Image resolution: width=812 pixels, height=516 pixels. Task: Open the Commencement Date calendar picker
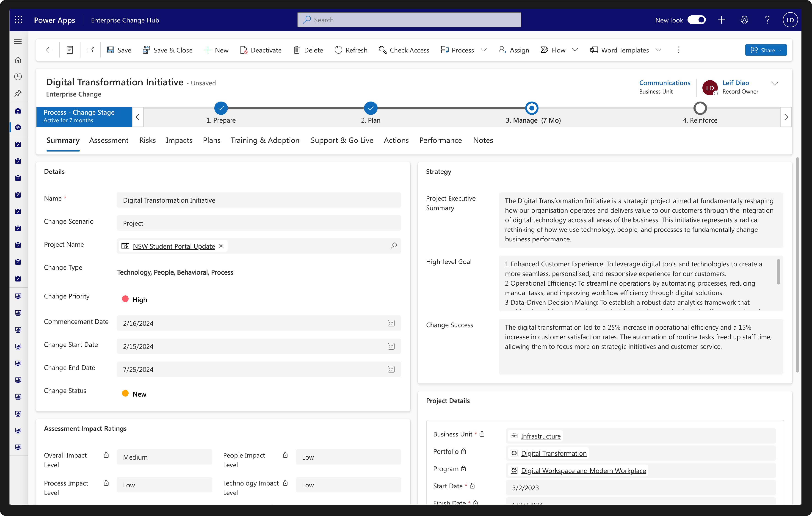(x=391, y=323)
